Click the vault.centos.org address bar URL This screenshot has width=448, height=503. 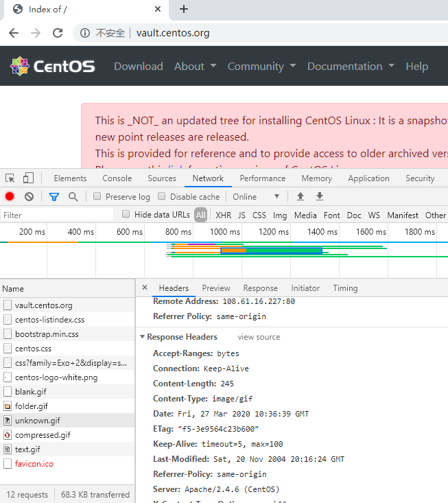pyautogui.click(x=173, y=33)
